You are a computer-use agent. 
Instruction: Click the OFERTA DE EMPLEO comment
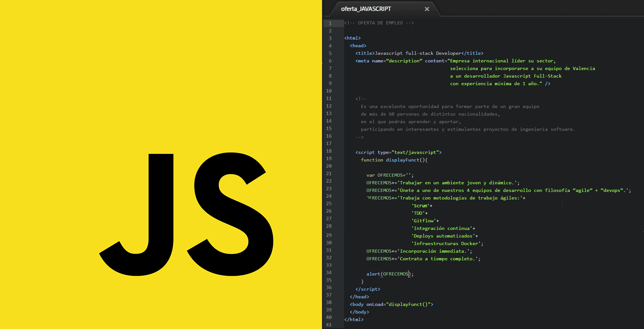click(x=379, y=23)
